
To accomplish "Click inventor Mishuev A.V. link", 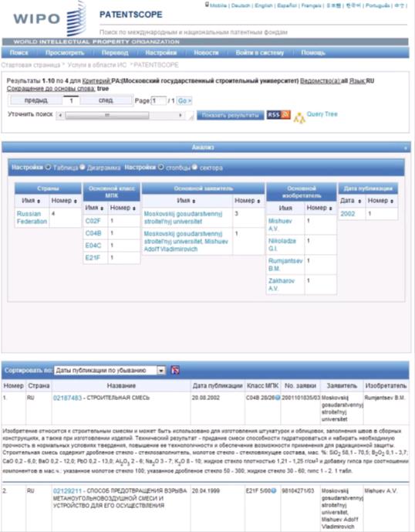I will 280,225.
